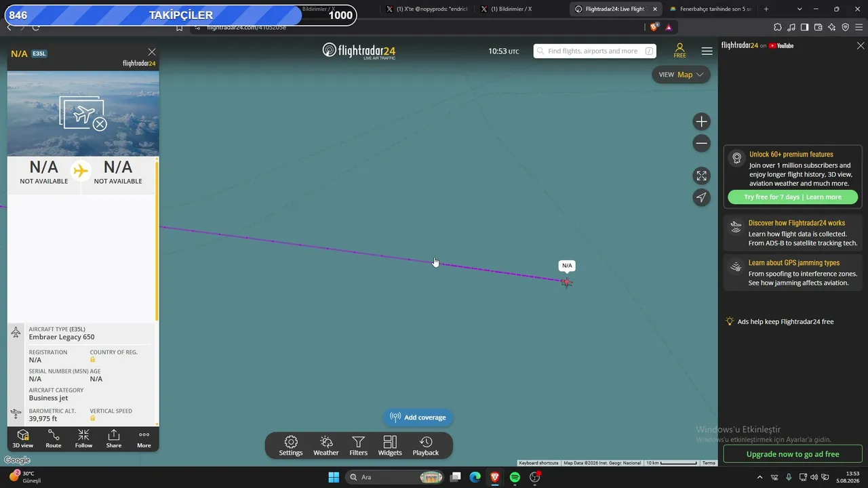The image size is (868, 488).
Task: Open the More options menu in flight panel
Action: click(x=144, y=439)
